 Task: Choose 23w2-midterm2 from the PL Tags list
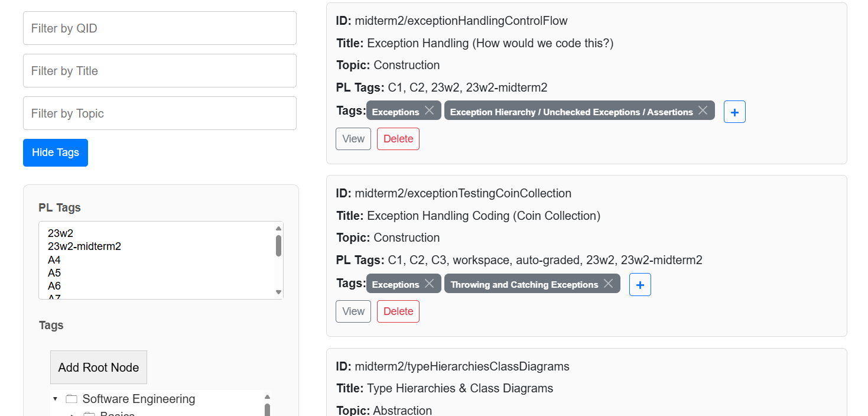[x=84, y=246]
